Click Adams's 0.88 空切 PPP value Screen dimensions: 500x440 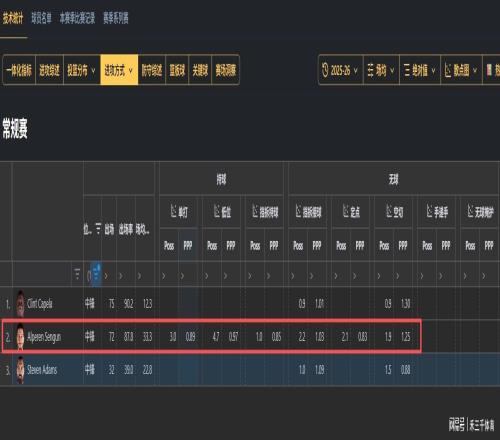pyautogui.click(x=406, y=370)
